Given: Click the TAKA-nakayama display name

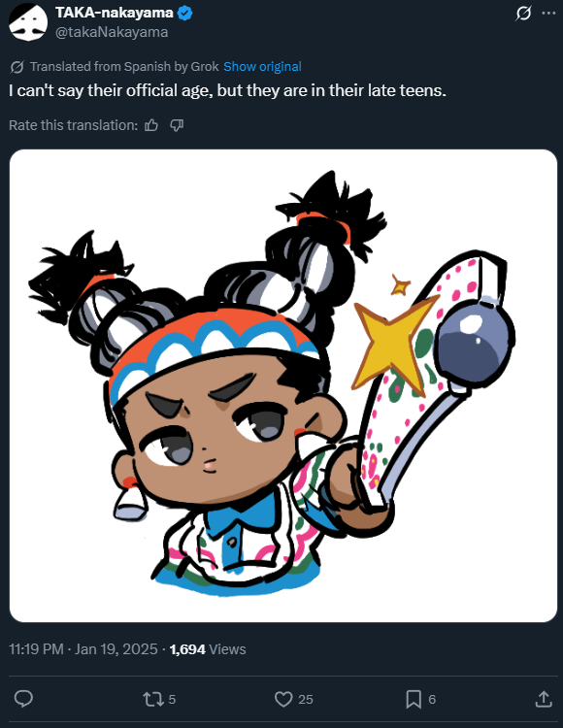Looking at the screenshot, I should click(x=115, y=13).
